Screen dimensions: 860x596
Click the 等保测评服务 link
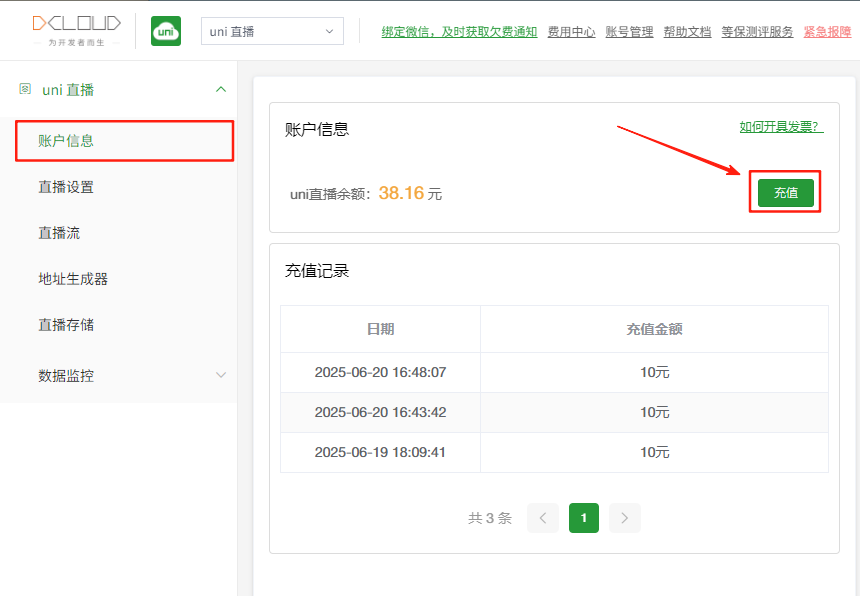(x=757, y=32)
